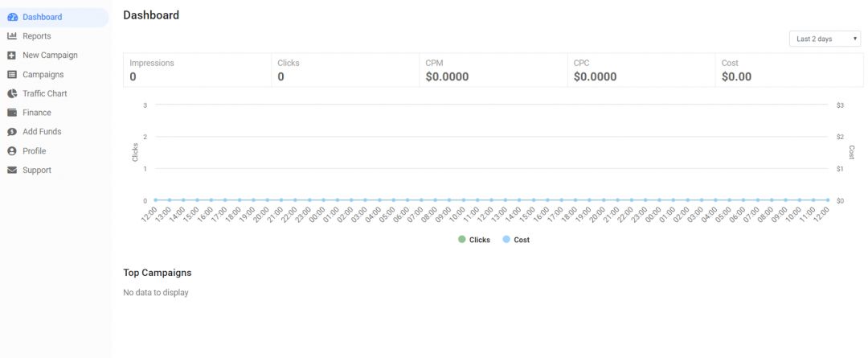Open the Reports menu item
Viewport: 868px width, 358px height.
36,36
